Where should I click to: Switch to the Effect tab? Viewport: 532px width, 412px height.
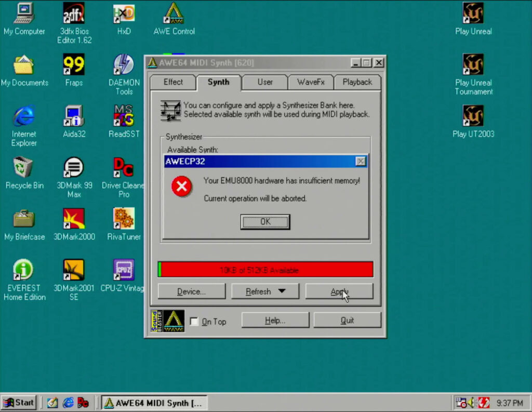pyautogui.click(x=173, y=83)
